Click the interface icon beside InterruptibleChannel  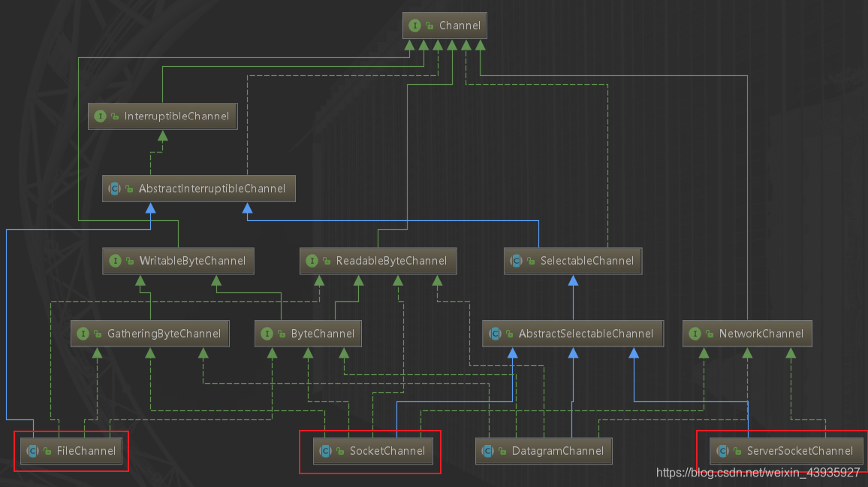pos(100,116)
